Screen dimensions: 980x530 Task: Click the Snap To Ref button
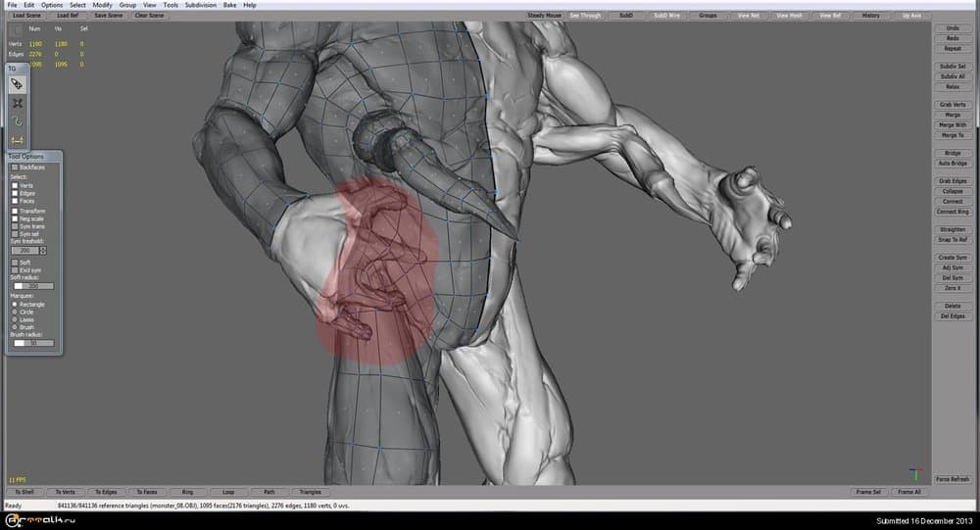(953, 239)
